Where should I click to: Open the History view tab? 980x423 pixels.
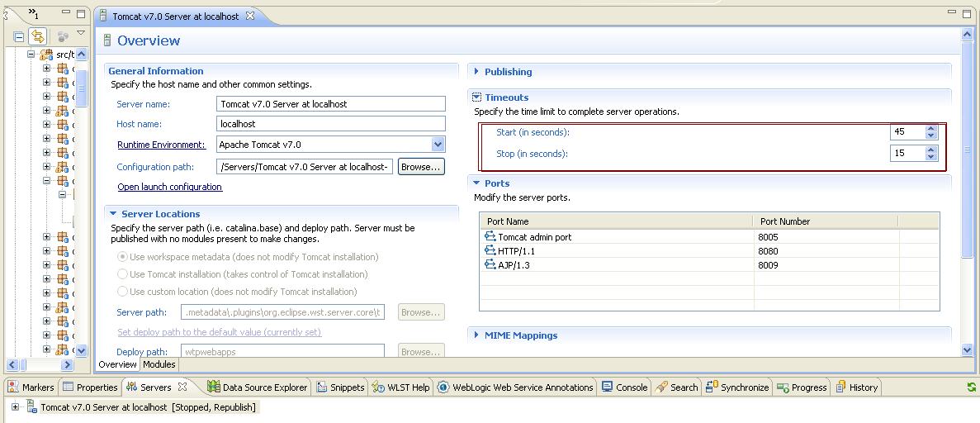[x=857, y=387]
